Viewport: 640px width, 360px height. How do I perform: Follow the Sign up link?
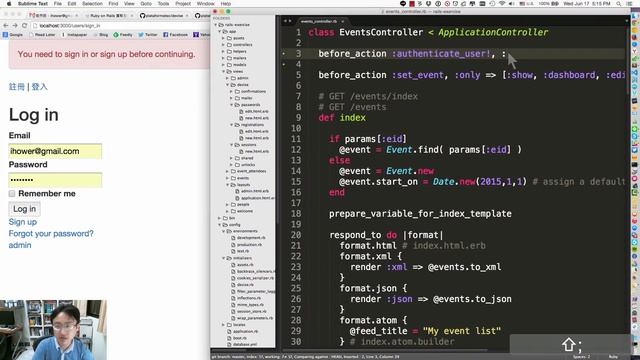[23, 222]
